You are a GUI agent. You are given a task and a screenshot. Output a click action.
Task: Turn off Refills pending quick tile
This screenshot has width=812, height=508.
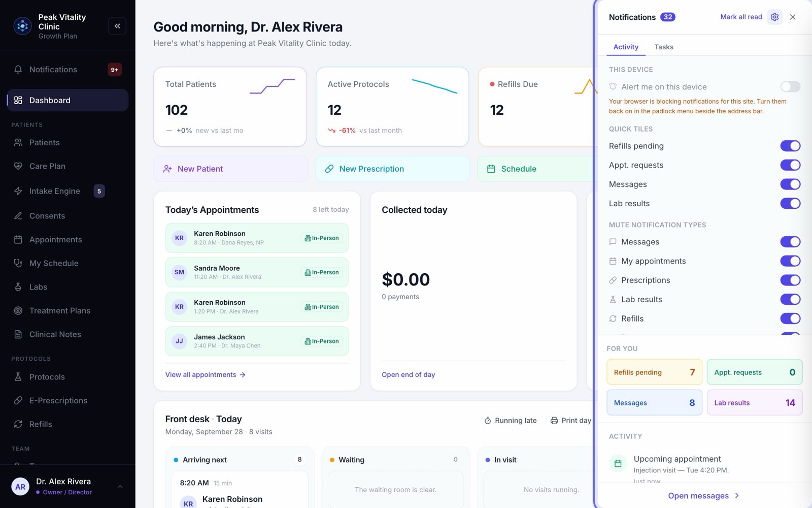790,146
